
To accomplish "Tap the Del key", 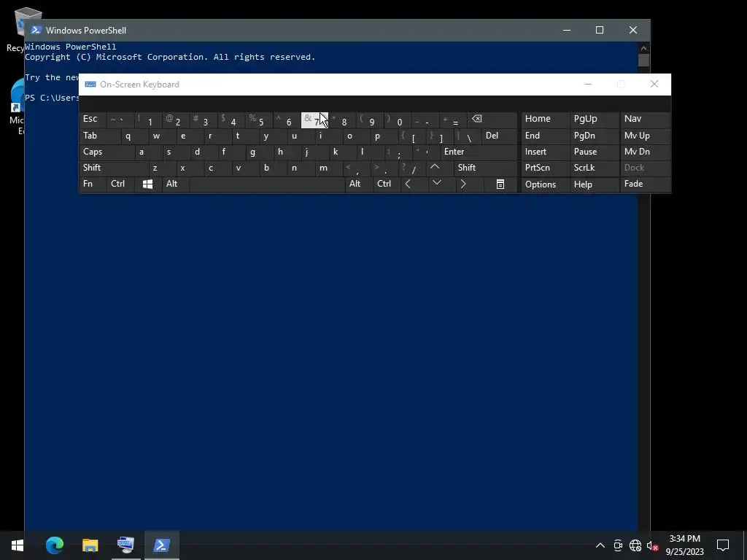I will pos(499,136).
